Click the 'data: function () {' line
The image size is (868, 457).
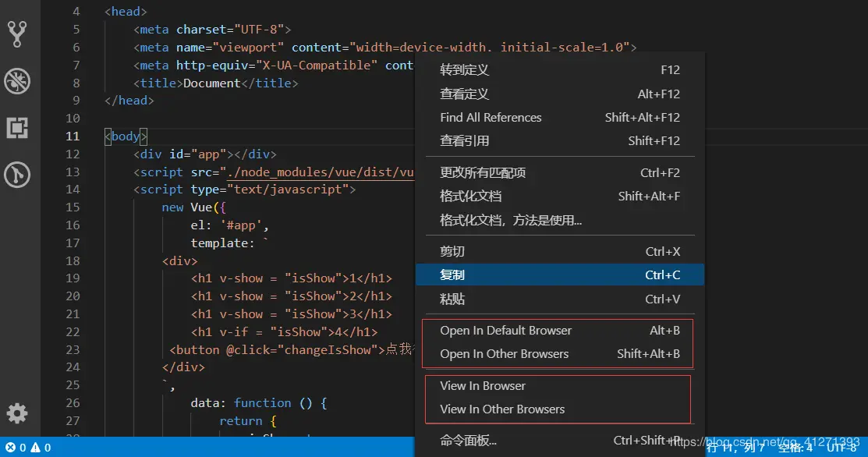[x=258, y=402]
